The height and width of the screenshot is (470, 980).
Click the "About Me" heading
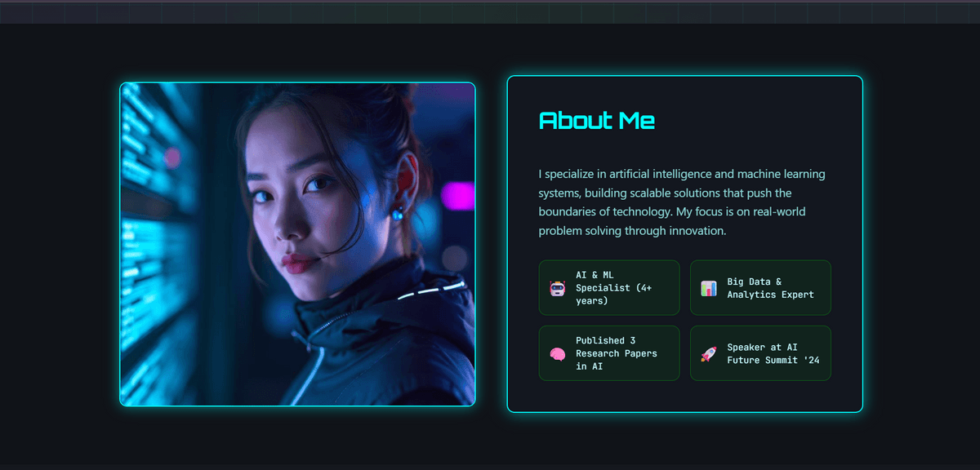(597, 121)
